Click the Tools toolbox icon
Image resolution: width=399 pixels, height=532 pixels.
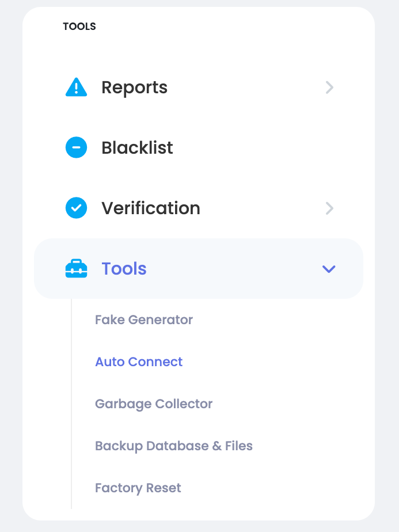point(76,268)
